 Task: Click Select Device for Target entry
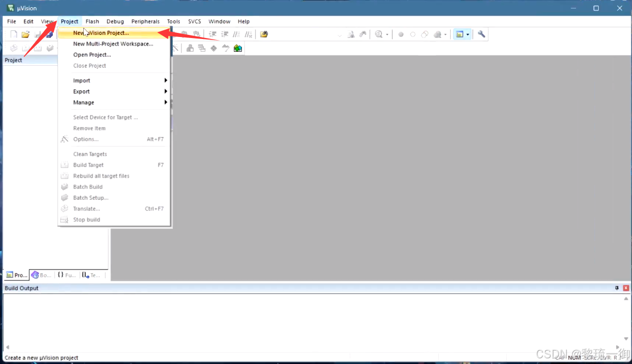pyautogui.click(x=114, y=118)
